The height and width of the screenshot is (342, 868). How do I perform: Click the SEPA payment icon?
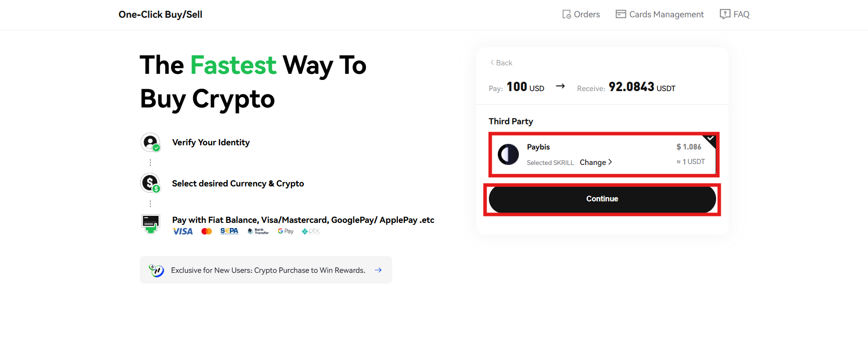229,231
